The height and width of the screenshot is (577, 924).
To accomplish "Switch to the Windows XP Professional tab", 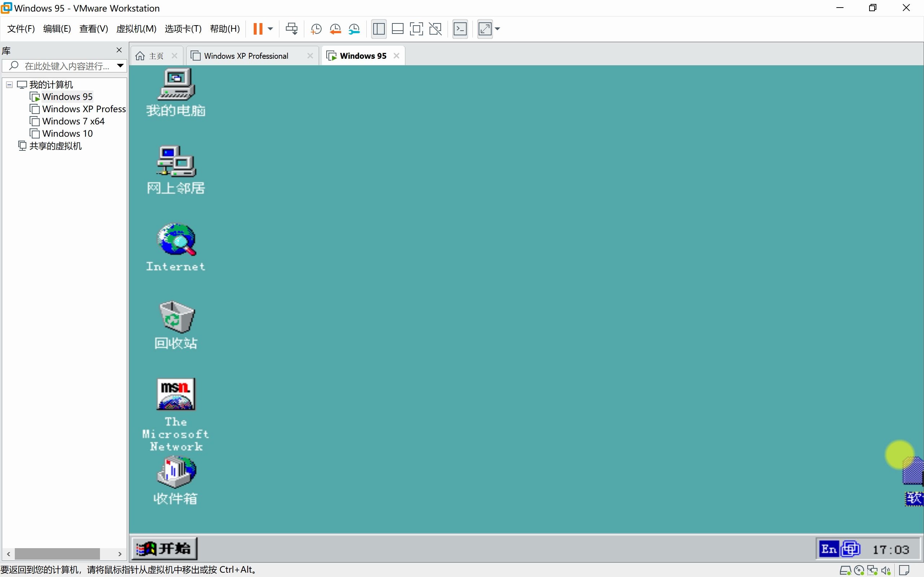I will tap(246, 56).
